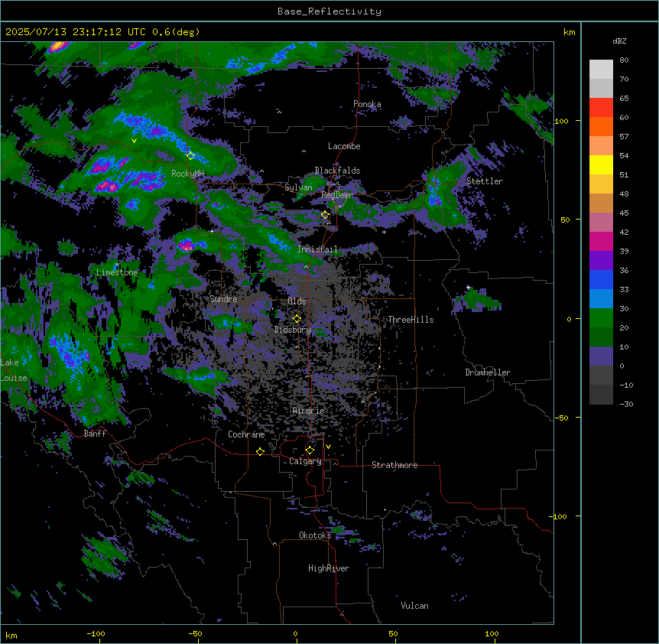The width and height of the screenshot is (659, 644).
Task: Click the dBZ legend heading
Action: [619, 41]
